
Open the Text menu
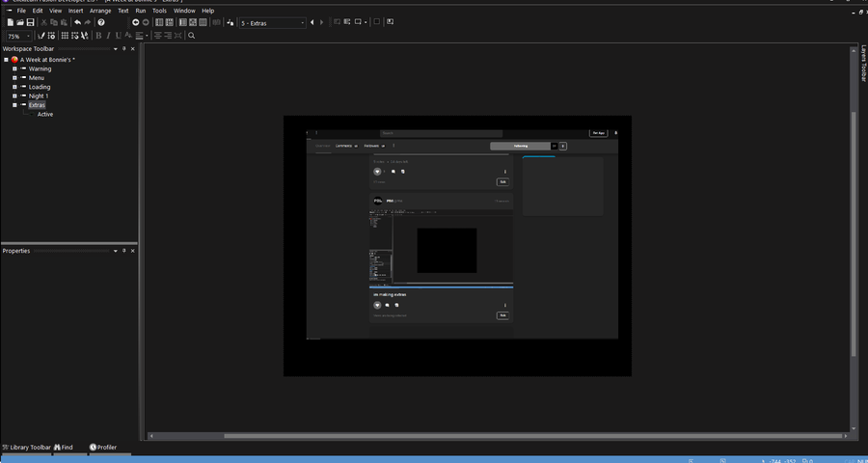pos(123,11)
